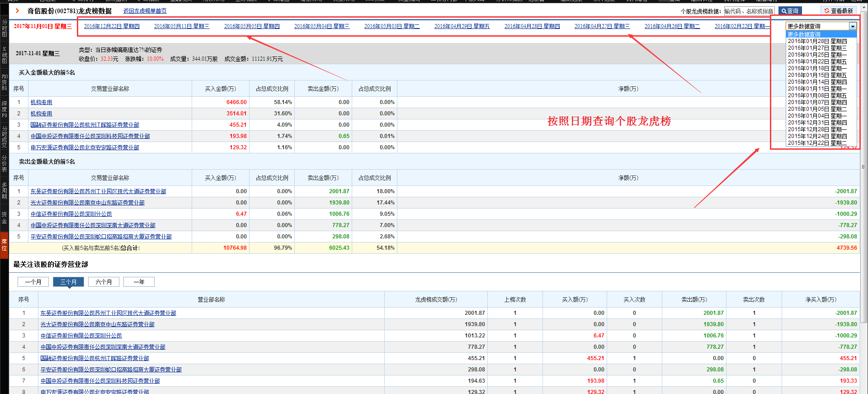
Task: Choose 2016年01月25日 星期一 from the dropdown list
Action: click(x=821, y=55)
